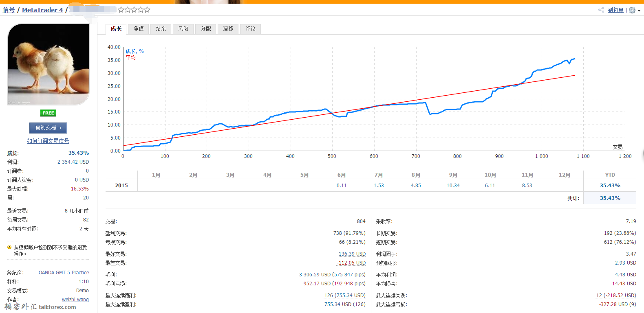Click the Demo trading mode value

click(x=82, y=291)
